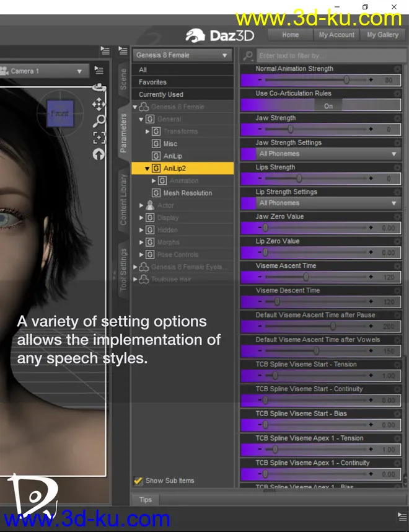Expand the Pose Controls tree group
This screenshot has width=409, height=532.
click(x=141, y=254)
